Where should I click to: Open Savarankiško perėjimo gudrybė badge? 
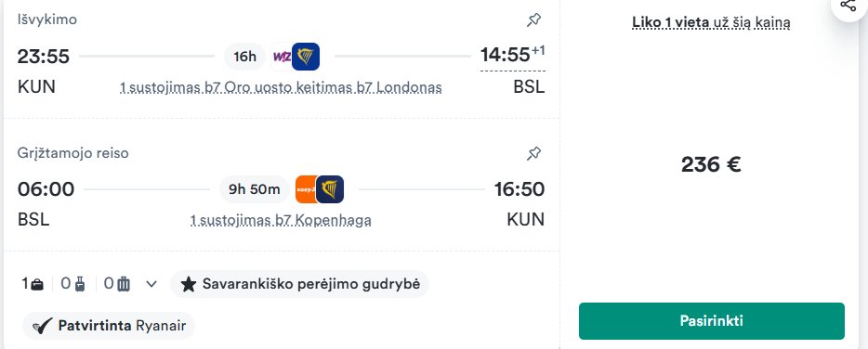point(299,284)
